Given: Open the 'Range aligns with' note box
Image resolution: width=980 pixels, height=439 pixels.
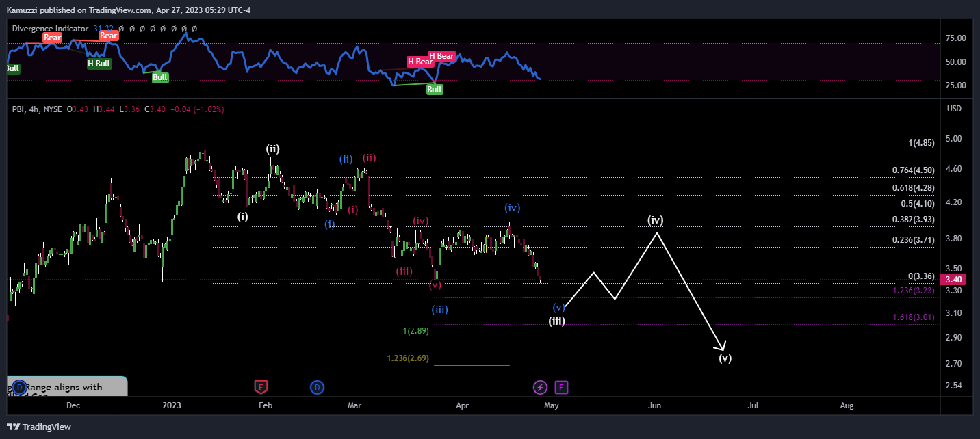Looking at the screenshot, I should pos(67,386).
